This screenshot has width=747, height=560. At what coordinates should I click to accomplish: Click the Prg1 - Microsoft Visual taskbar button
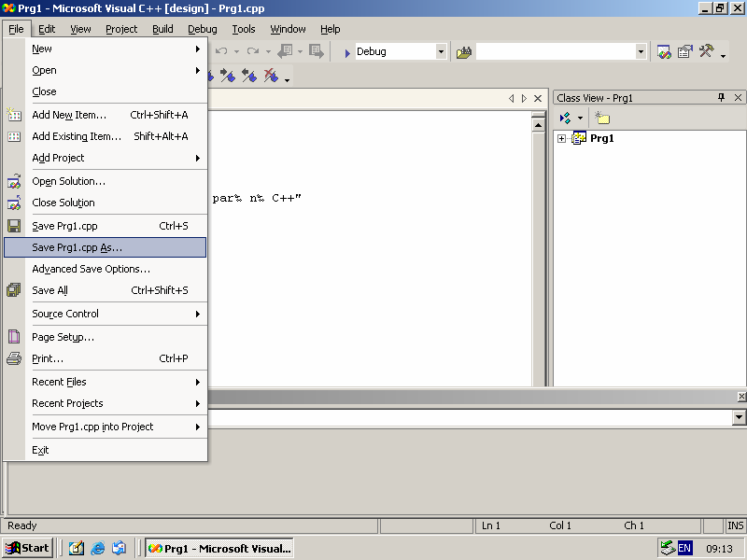pyautogui.click(x=219, y=548)
